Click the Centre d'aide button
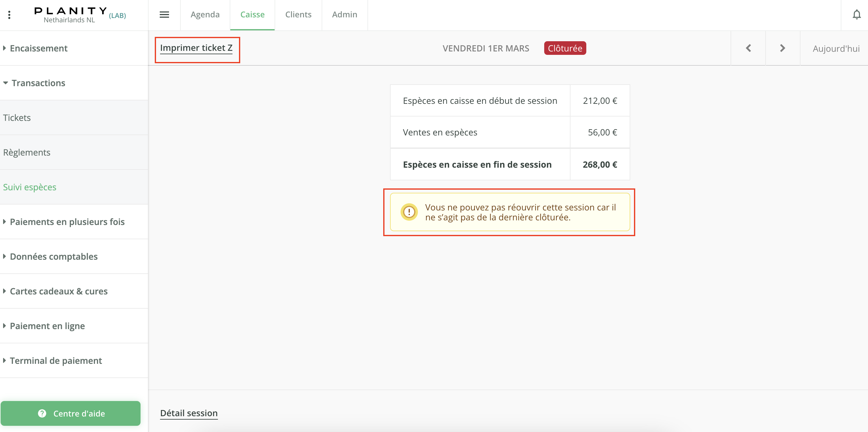Image resolution: width=868 pixels, height=432 pixels. tap(71, 413)
